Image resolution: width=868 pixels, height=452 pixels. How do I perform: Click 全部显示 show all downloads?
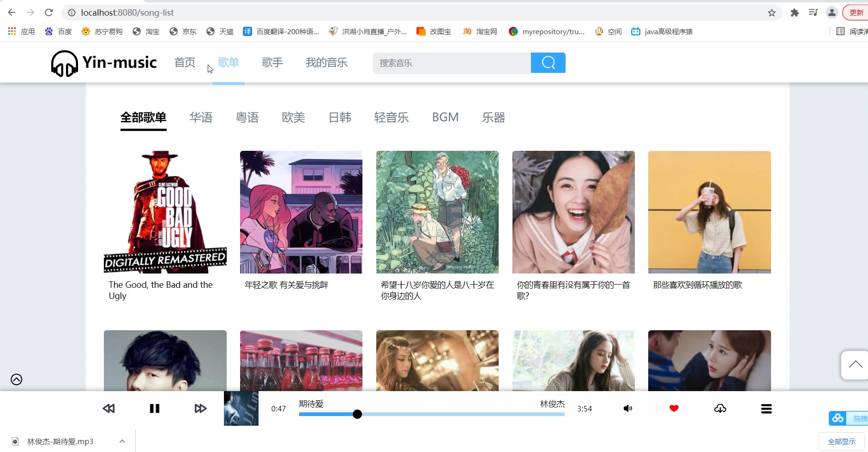pyautogui.click(x=842, y=441)
